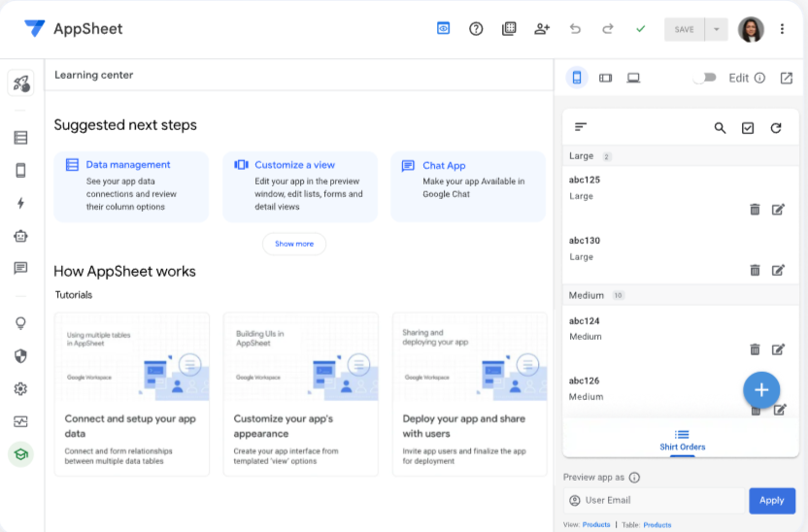The height and width of the screenshot is (532, 808).
Task: Open the Customize a view card
Action: pos(300,186)
